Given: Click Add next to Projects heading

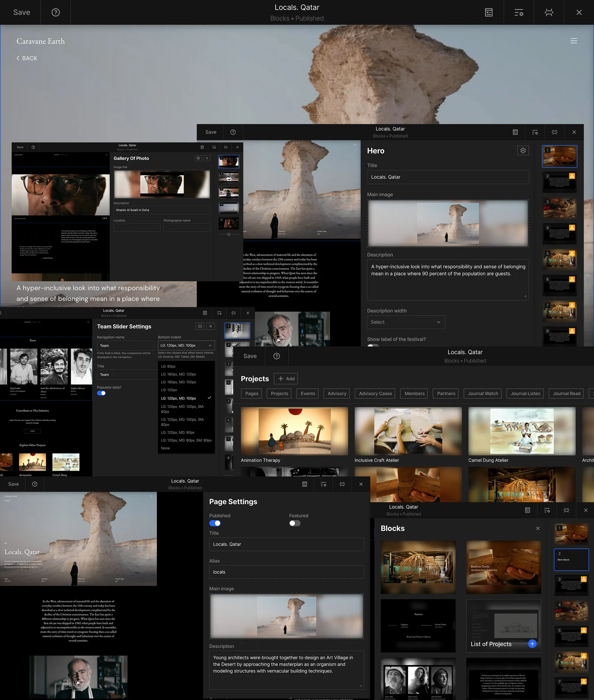Looking at the screenshot, I should point(286,378).
